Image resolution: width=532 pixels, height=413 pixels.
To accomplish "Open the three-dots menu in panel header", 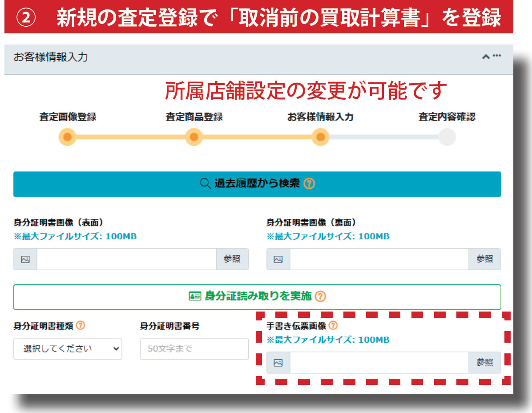I will (x=497, y=56).
